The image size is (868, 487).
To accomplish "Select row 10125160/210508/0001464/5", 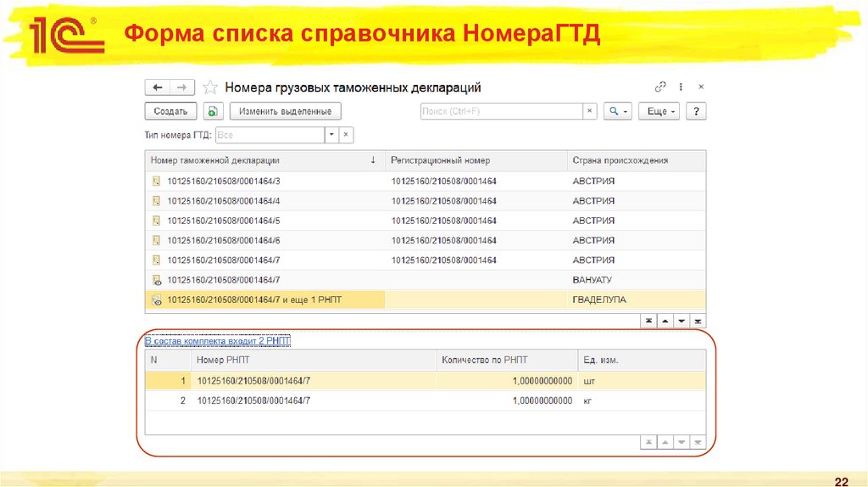I will click(x=426, y=221).
